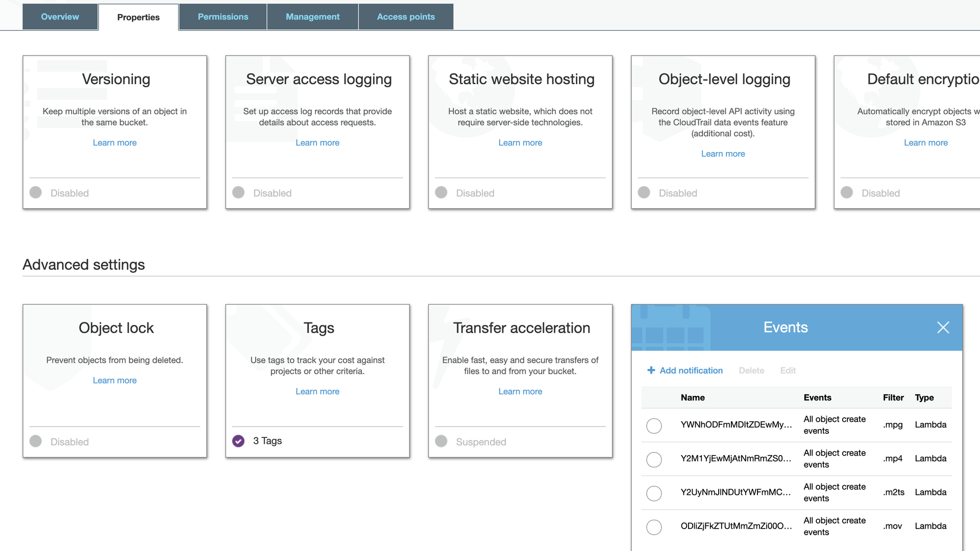
Task: Select the .m2ts event notification radio button
Action: [654, 493]
